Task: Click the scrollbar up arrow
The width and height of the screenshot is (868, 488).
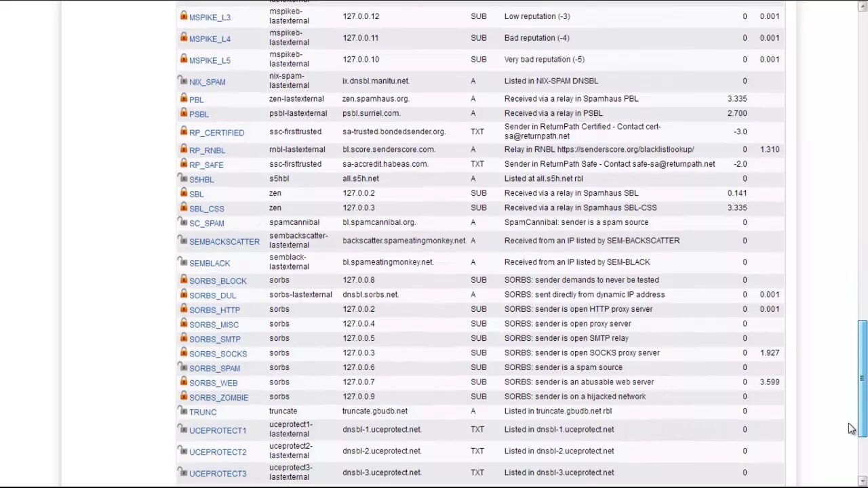Action: [x=863, y=5]
